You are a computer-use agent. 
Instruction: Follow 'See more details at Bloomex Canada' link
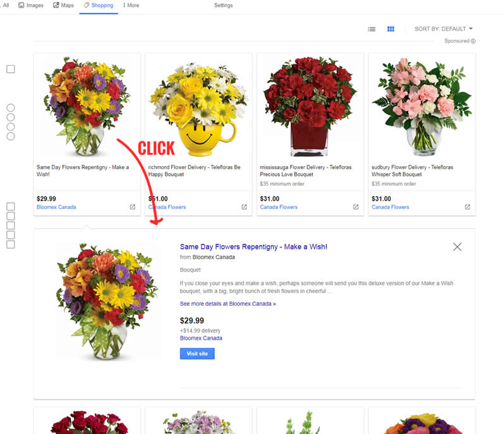(227, 304)
